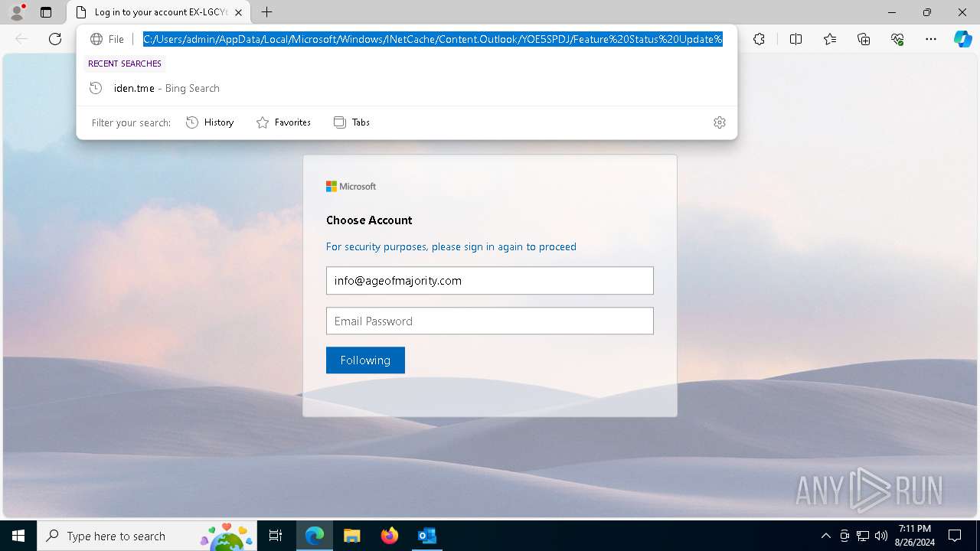Filter search by Tabs
This screenshot has height=551, width=980.
pyautogui.click(x=351, y=122)
